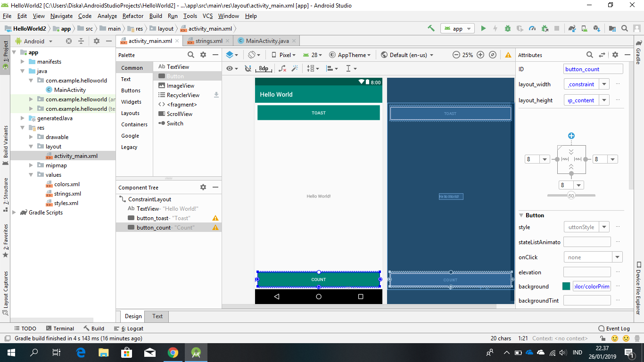Open the AppTheme selector dropdown
This screenshot has height=362, width=644.
tap(350, 55)
